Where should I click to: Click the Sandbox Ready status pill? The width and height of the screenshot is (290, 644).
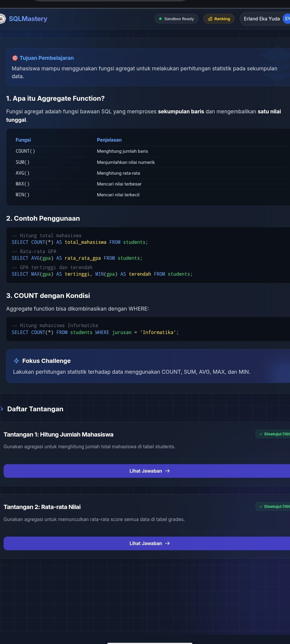pyautogui.click(x=176, y=19)
